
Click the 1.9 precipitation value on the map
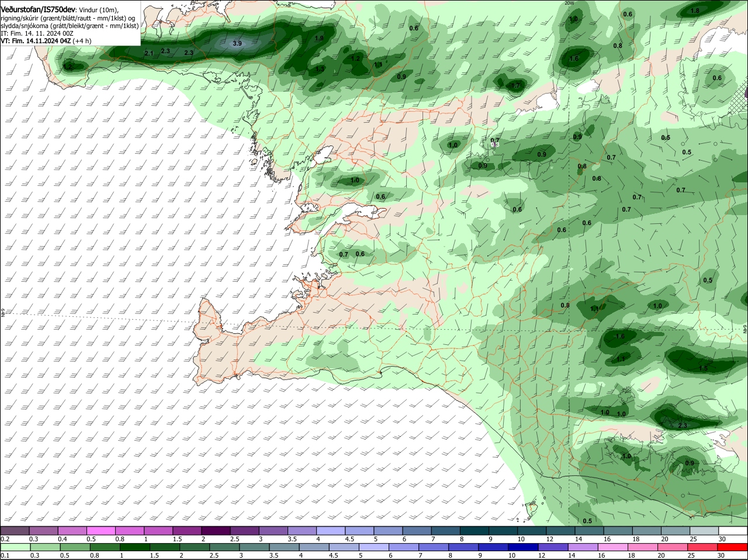coord(319,39)
